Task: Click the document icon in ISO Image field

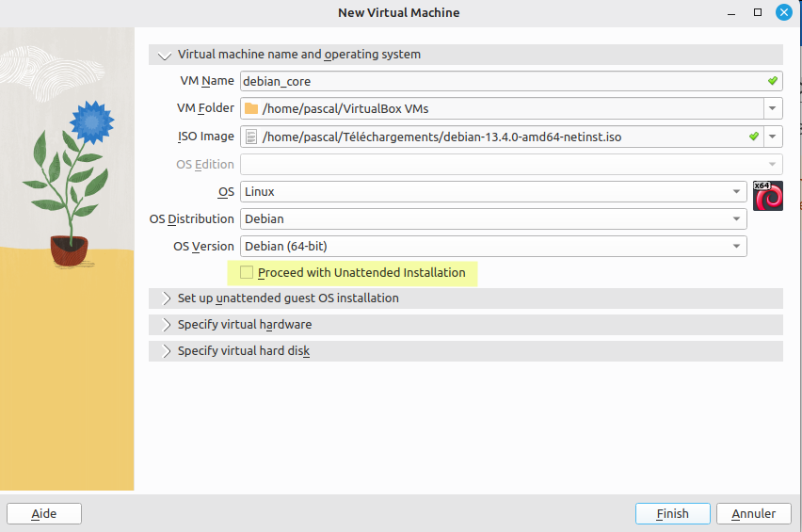Action: coord(251,137)
